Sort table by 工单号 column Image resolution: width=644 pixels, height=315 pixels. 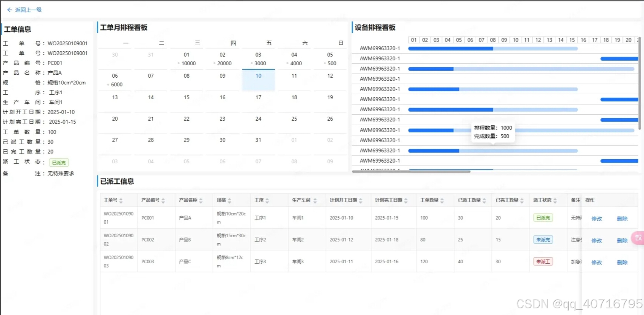pos(121,201)
